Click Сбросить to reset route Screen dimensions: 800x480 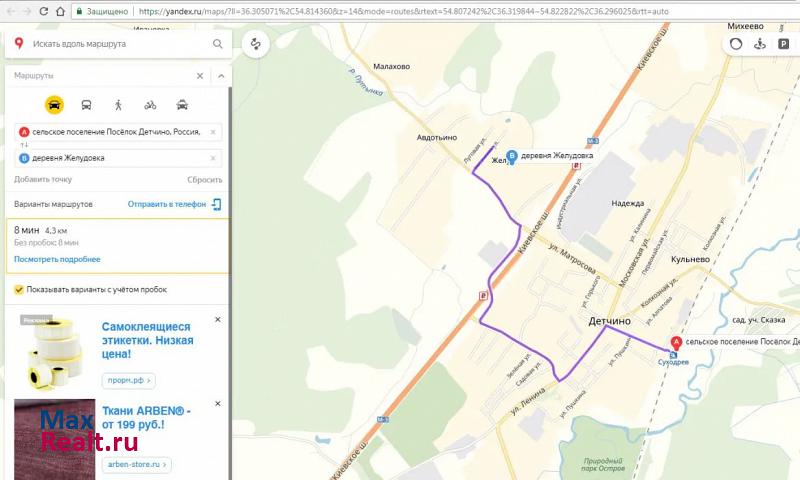204,180
